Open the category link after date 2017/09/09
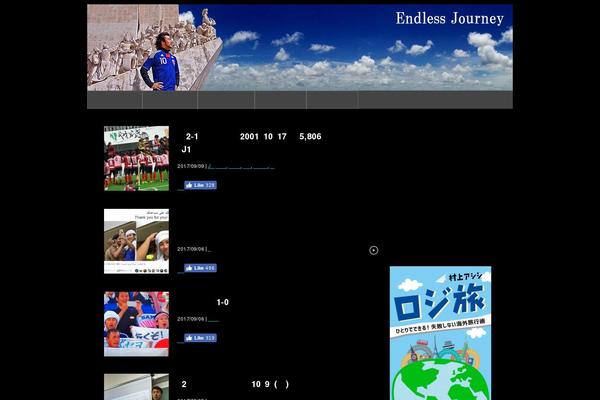This screenshot has height=400, width=600. click(241, 167)
